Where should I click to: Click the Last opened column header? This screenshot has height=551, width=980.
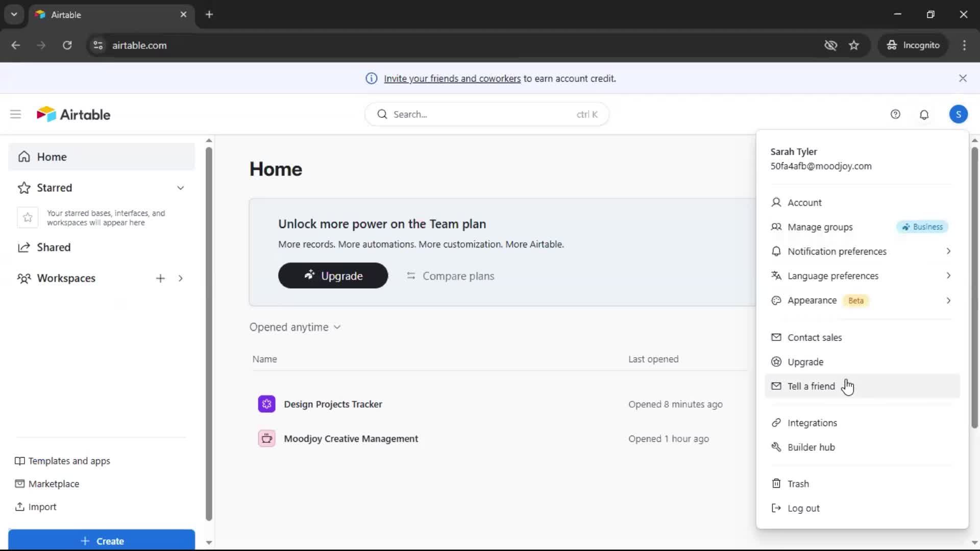tap(653, 359)
